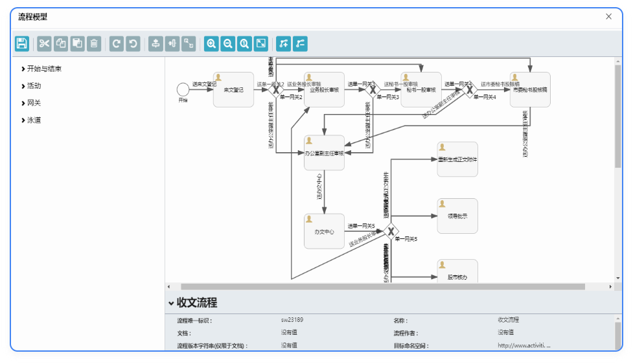Click the Cut scissors icon
The height and width of the screenshot is (364, 633).
[44, 43]
